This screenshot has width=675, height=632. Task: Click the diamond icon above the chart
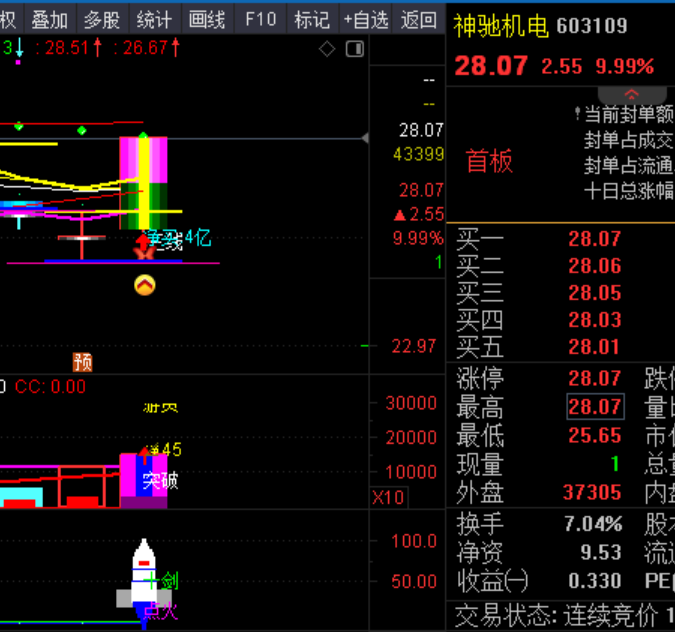point(327,49)
